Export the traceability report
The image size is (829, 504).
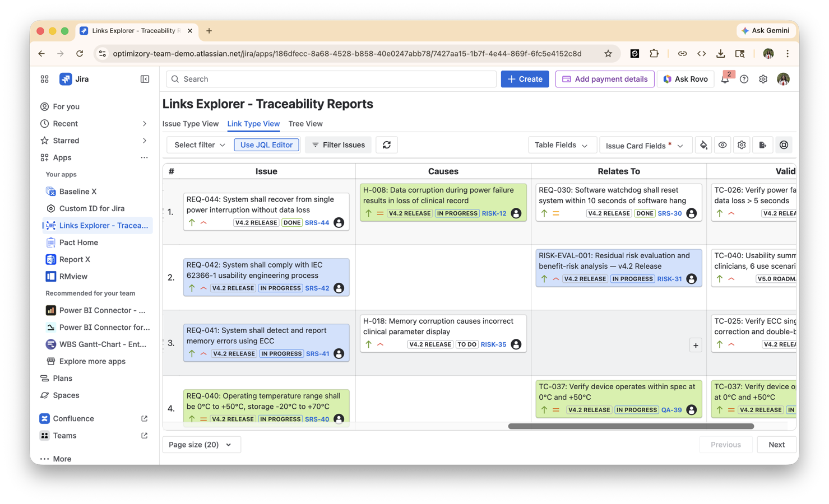763,144
